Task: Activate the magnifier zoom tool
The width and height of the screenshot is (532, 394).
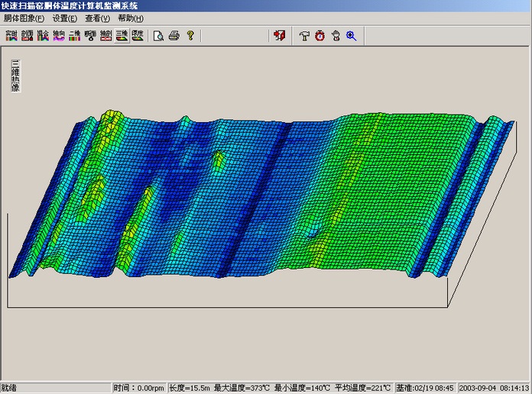Action: (x=352, y=35)
